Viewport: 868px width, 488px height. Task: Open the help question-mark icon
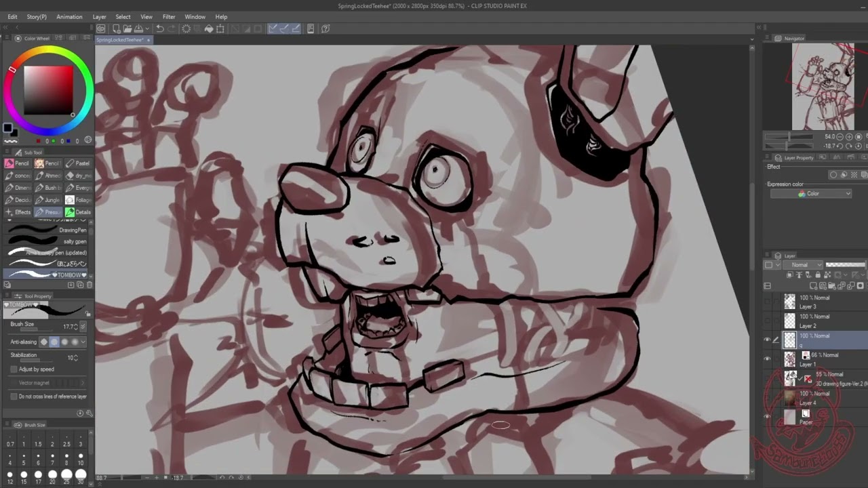(x=325, y=28)
